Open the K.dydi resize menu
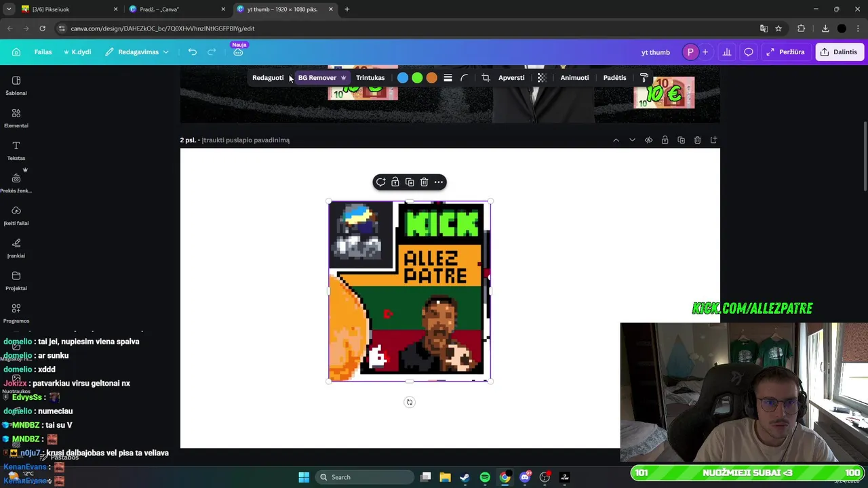Image resolution: width=868 pixels, height=488 pixels. click(77, 52)
